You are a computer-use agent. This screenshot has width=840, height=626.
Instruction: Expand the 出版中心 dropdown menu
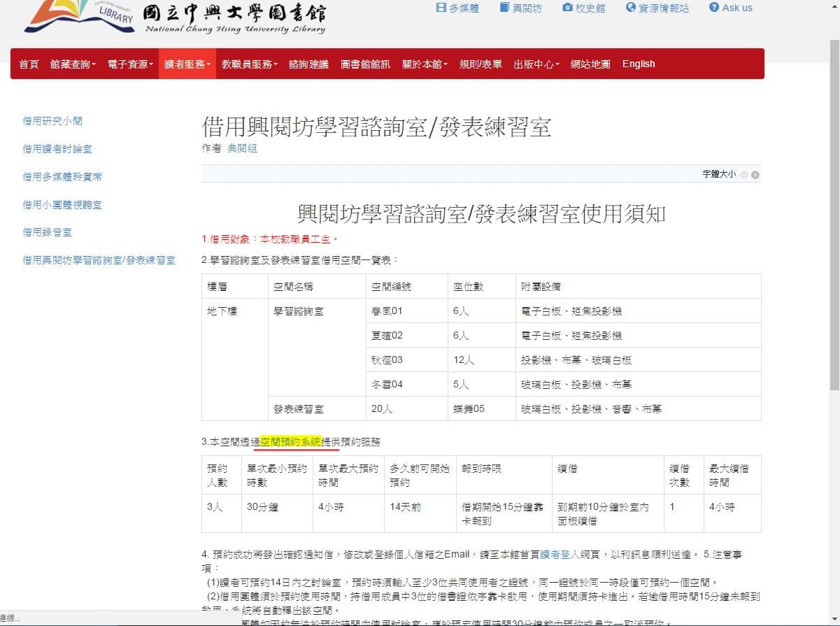[x=536, y=64]
